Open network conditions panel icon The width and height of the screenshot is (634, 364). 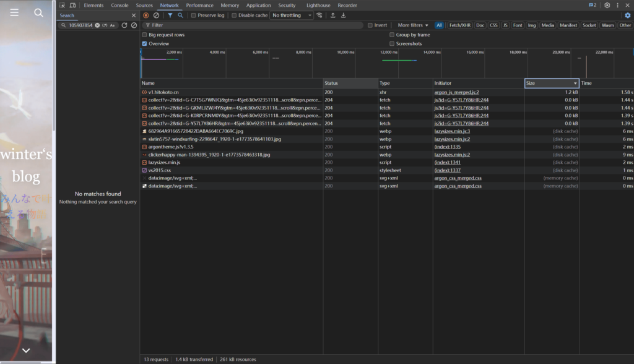(319, 15)
